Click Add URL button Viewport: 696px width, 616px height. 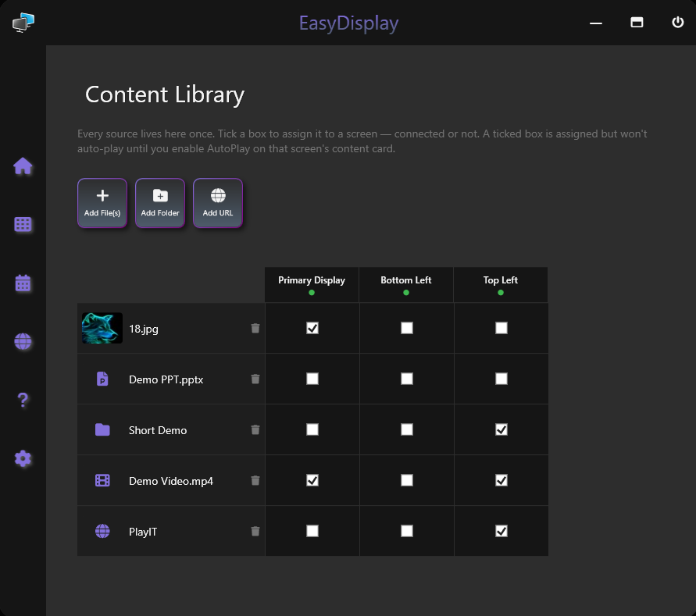218,203
